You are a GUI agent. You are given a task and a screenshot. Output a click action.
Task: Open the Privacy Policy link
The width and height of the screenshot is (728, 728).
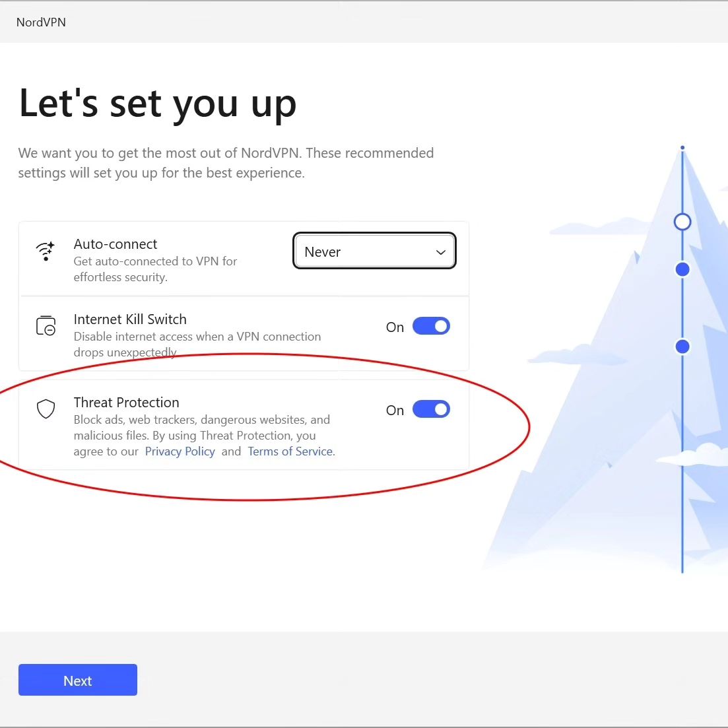point(180,451)
